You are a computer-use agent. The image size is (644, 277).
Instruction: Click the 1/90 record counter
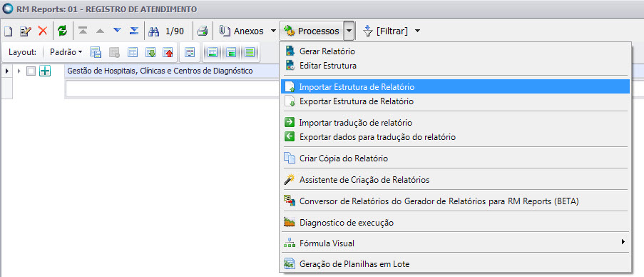click(175, 31)
